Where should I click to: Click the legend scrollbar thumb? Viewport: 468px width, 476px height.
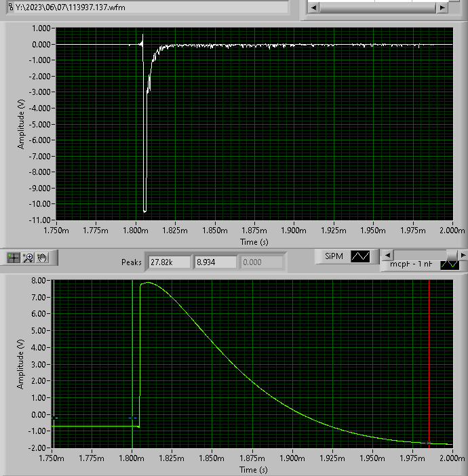[452, 256]
